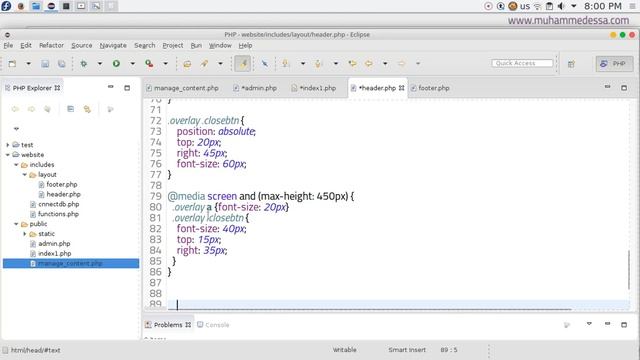The image size is (640, 360).
Task: Click PHP Explorer back arrow icon
Action: pos(15,109)
